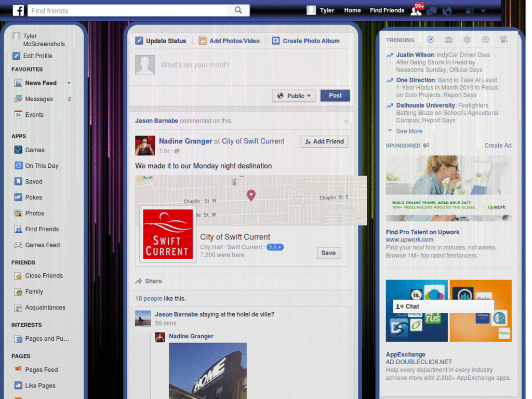This screenshot has width=532, height=399.
Task: Select Update Status tab
Action: [161, 41]
